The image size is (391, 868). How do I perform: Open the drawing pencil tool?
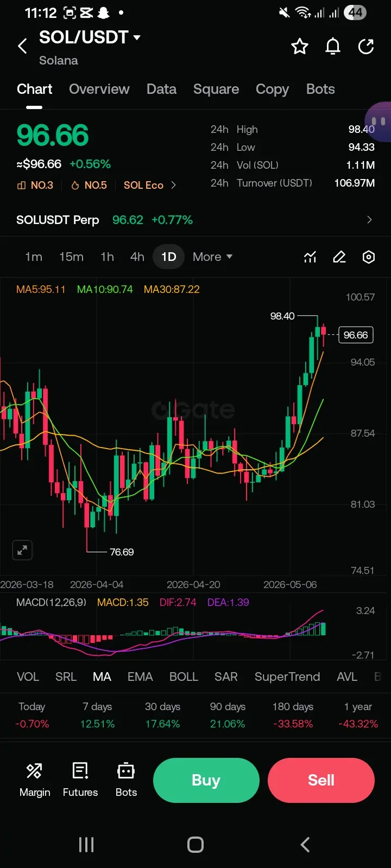point(339,257)
